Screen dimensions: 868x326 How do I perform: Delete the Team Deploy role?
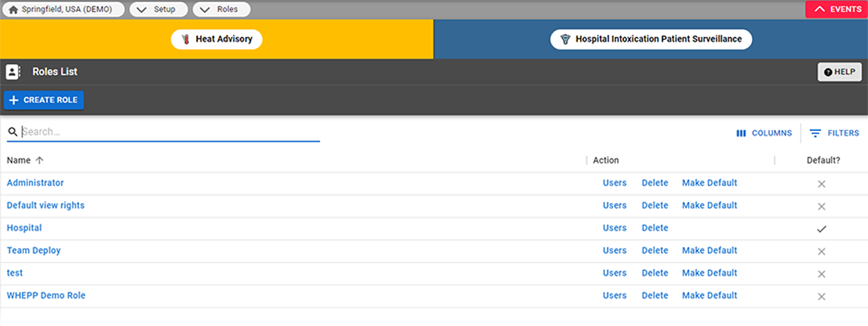click(655, 251)
